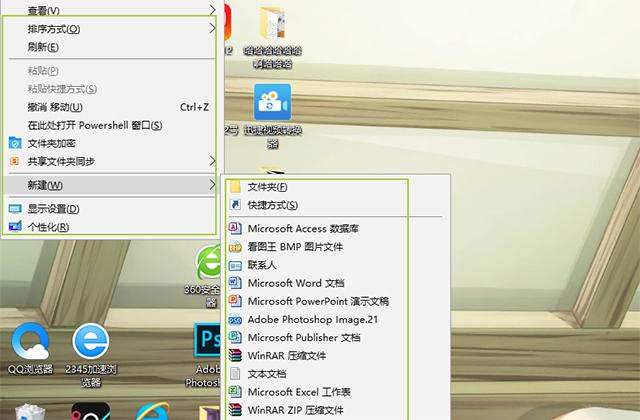Create a new 文本文档 text file

[x=273, y=373]
